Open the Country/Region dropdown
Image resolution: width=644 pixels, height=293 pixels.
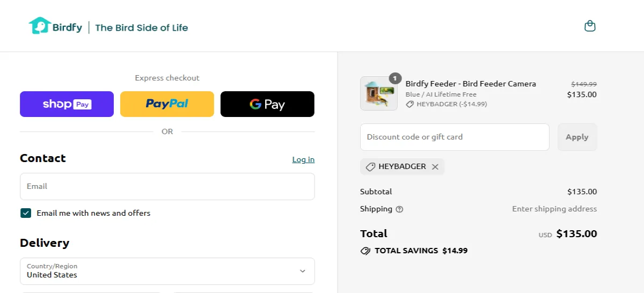pos(167,271)
